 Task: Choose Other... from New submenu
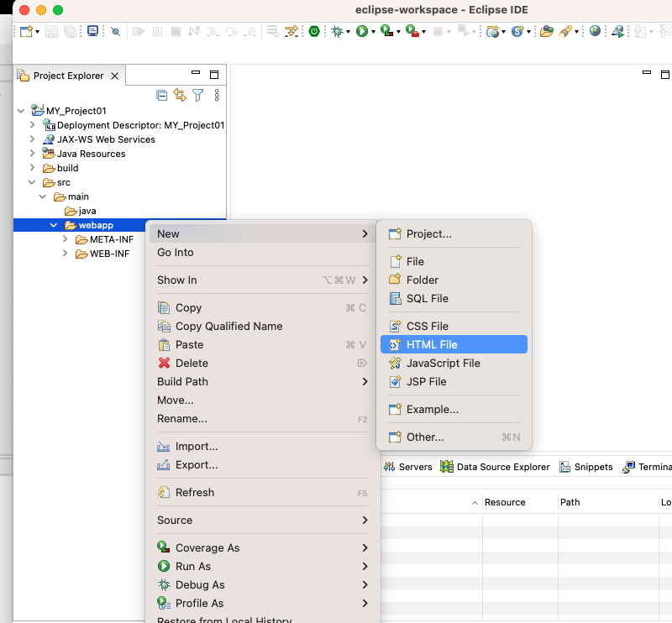(x=454, y=437)
